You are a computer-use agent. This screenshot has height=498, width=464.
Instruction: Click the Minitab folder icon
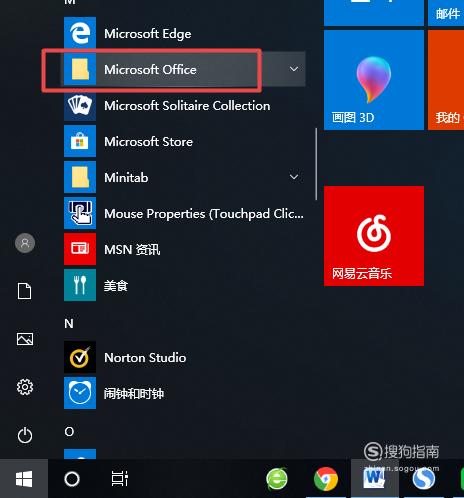pyautogui.click(x=80, y=177)
